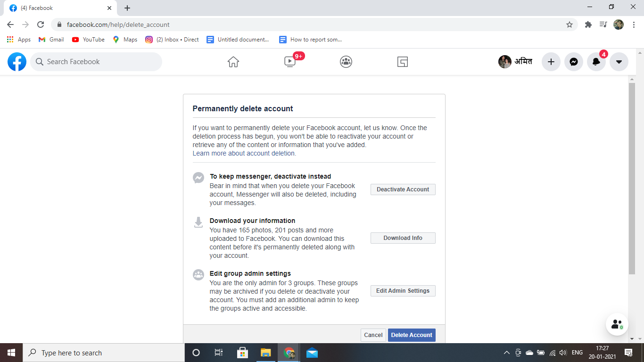644x362 pixels.
Task: Click the Download Info button
Action: point(403,238)
